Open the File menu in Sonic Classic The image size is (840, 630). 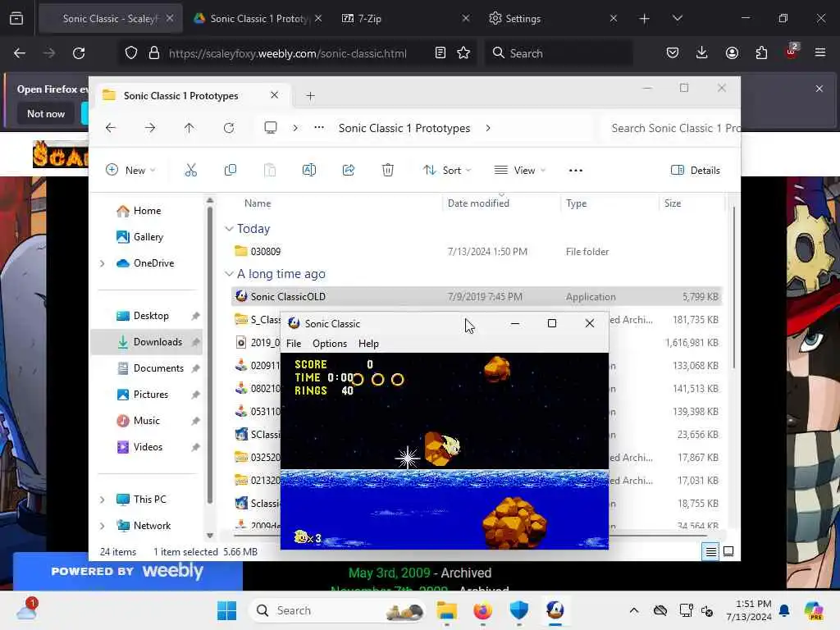pyautogui.click(x=294, y=344)
